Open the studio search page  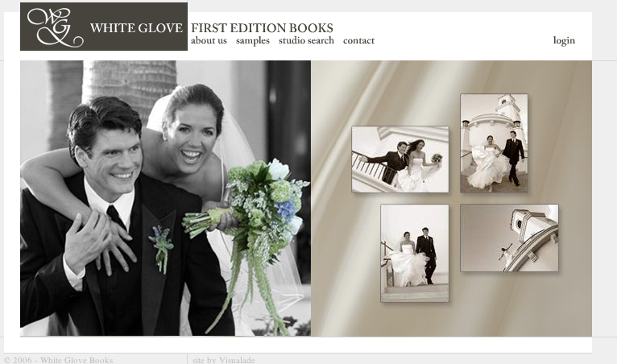tap(306, 40)
